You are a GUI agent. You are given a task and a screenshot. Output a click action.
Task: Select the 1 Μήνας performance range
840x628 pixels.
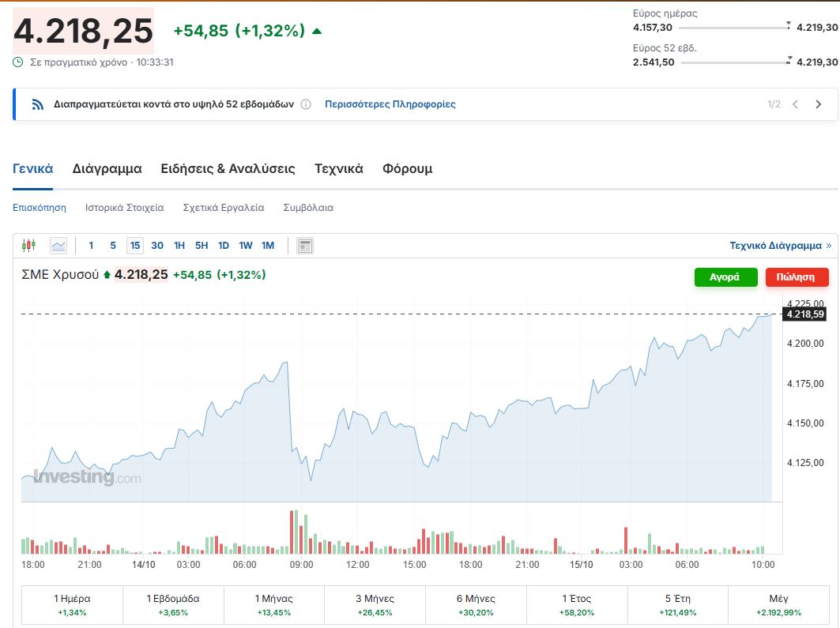(x=274, y=605)
